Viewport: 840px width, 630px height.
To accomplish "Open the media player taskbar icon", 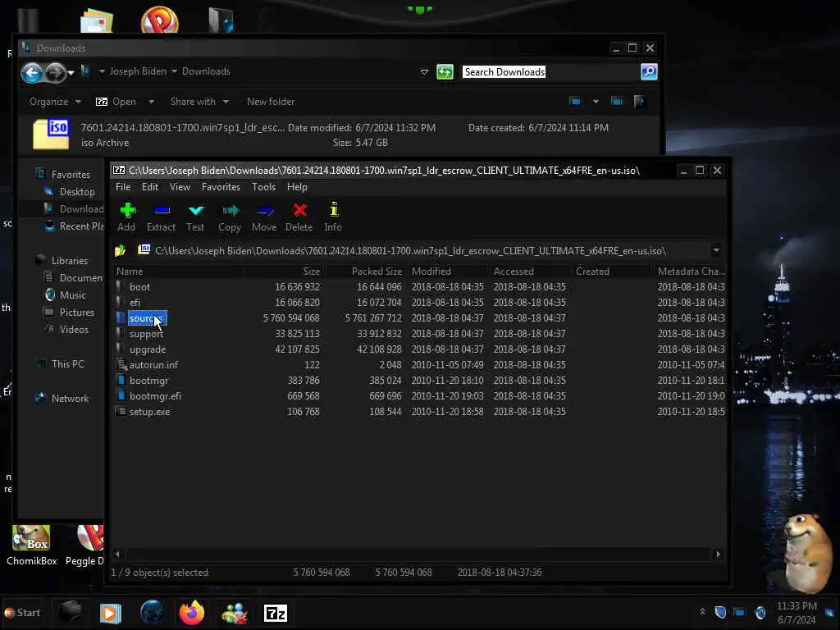I will pos(111,613).
